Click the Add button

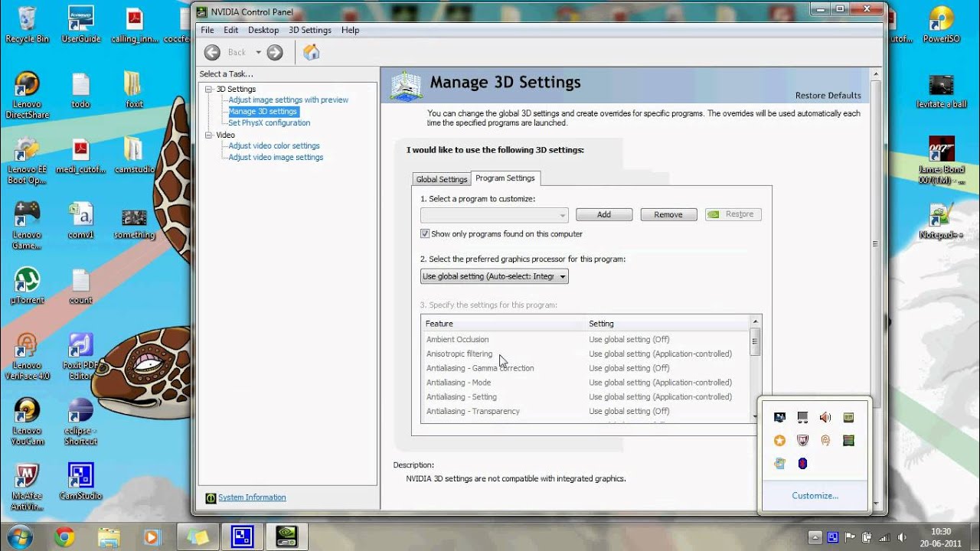tap(604, 214)
